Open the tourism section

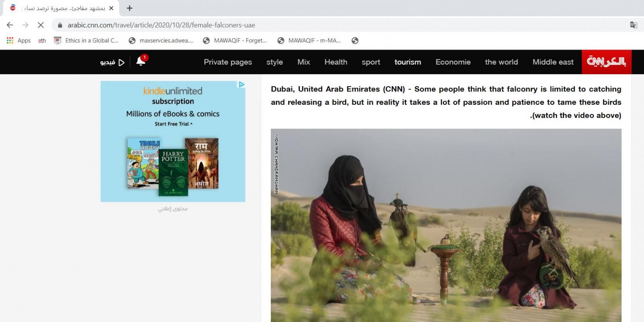408,62
